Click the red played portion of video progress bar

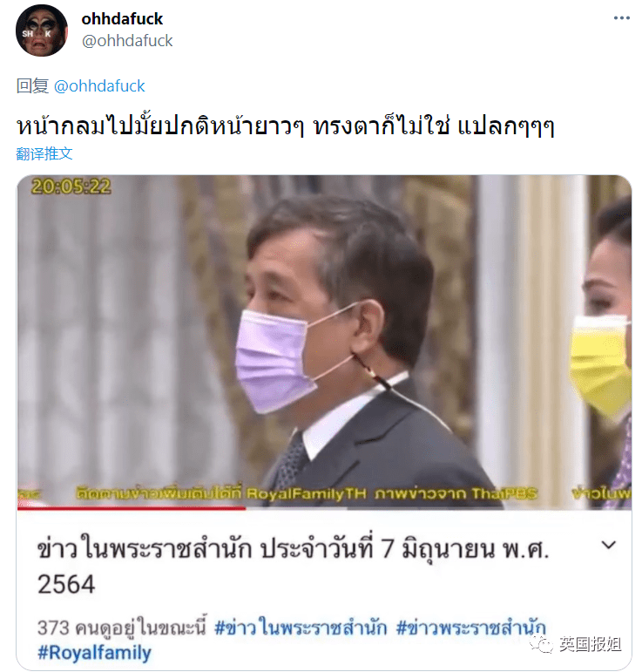pyautogui.click(x=132, y=509)
